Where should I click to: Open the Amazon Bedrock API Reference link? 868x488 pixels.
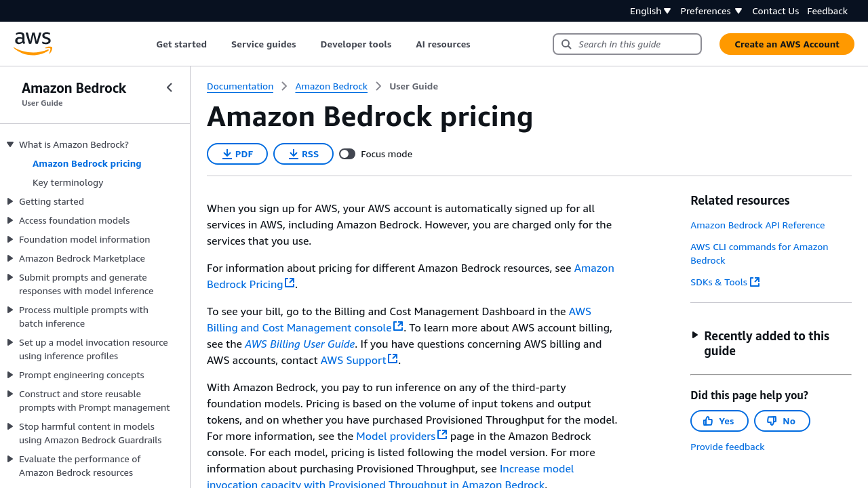click(x=757, y=225)
